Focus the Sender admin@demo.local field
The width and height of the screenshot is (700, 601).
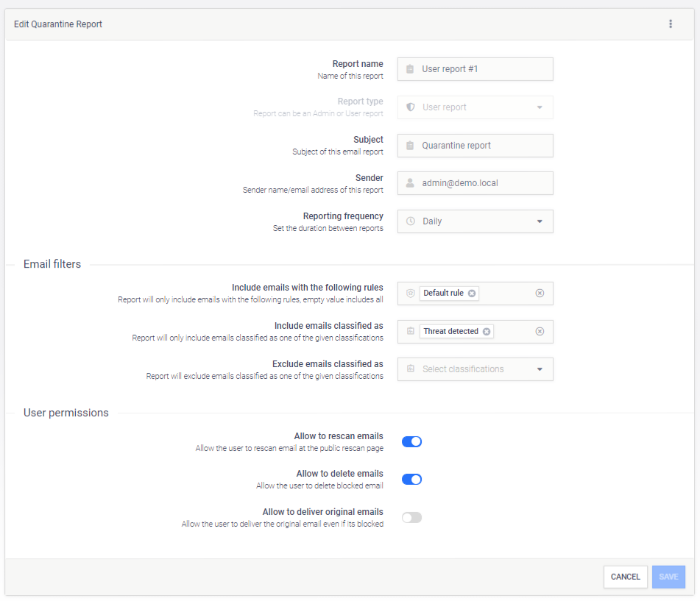pyautogui.click(x=482, y=183)
